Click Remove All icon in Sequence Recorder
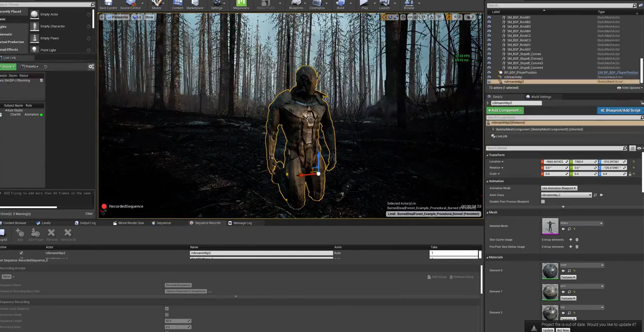 pyautogui.click(x=68, y=235)
